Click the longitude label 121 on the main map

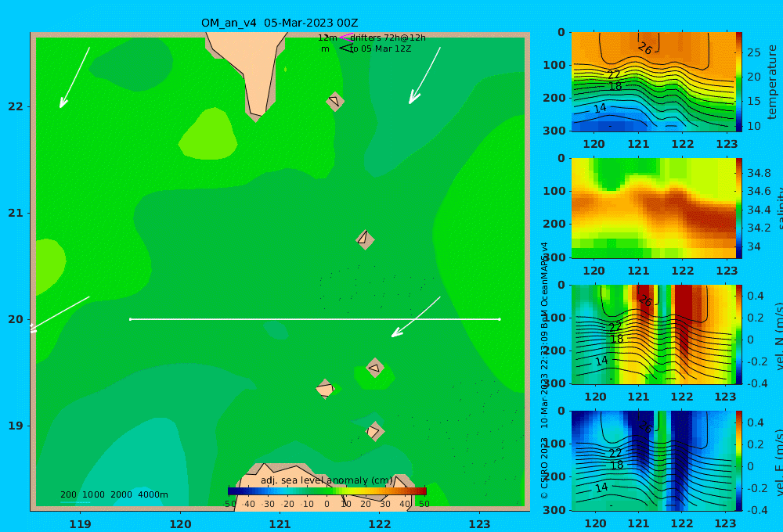point(280,524)
